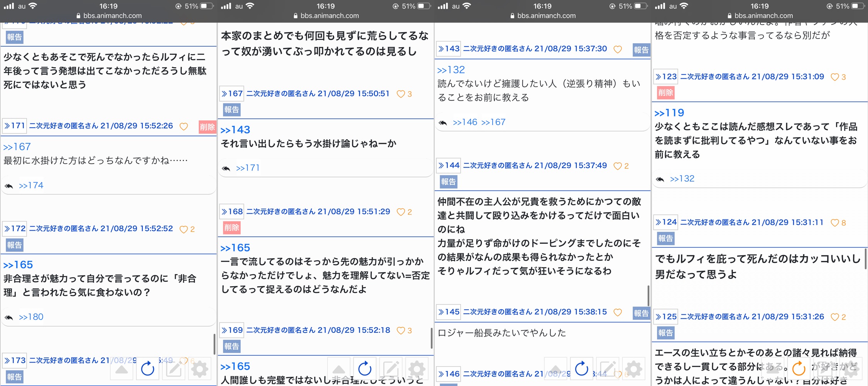The height and width of the screenshot is (386, 868).
Task: Open the >>165 anchor in post 172
Action: click(x=18, y=265)
